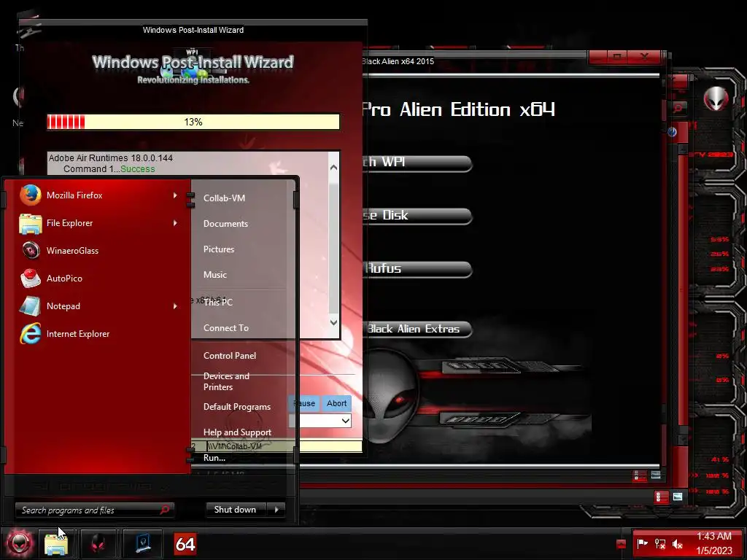This screenshot has height=560, width=747.
Task: Open File Explorer from the taskbar
Action: 57,544
